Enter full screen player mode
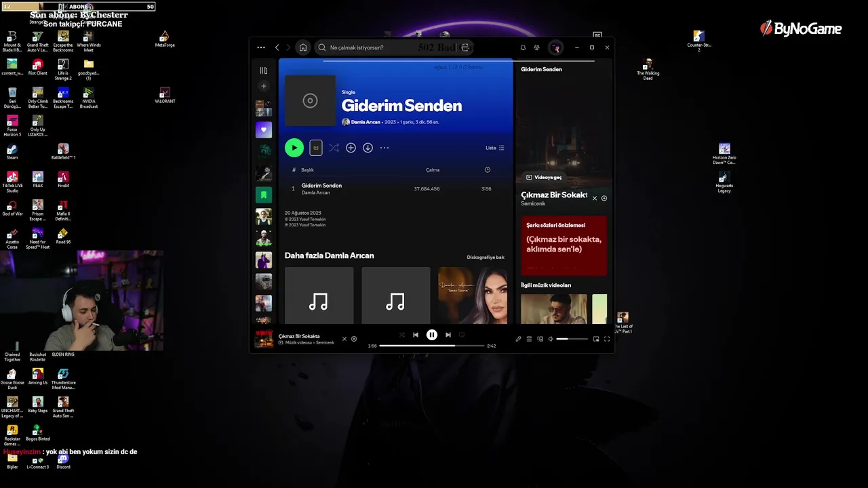The image size is (868, 488). [x=607, y=339]
